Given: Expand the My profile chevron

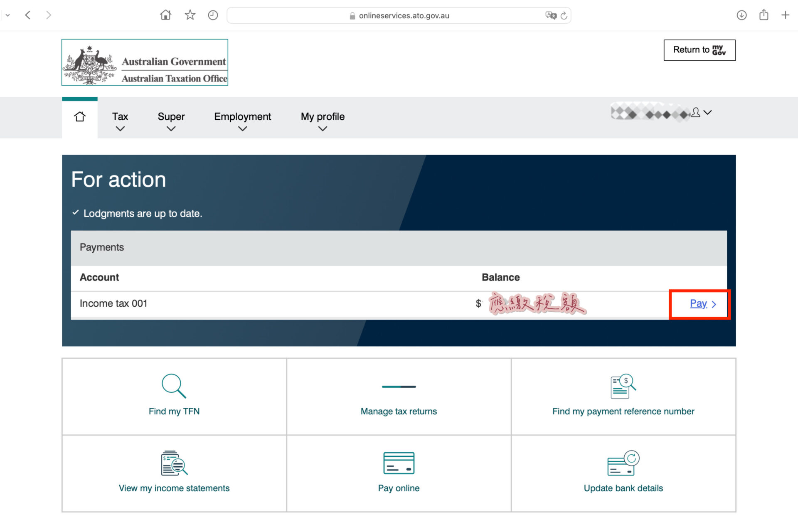Looking at the screenshot, I should pyautogui.click(x=323, y=129).
